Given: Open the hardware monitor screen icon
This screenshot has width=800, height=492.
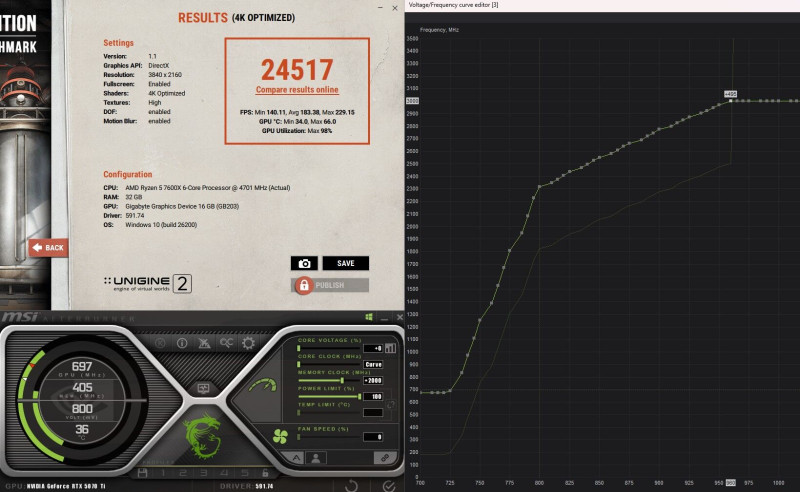Looking at the screenshot, I should tap(204, 389).
